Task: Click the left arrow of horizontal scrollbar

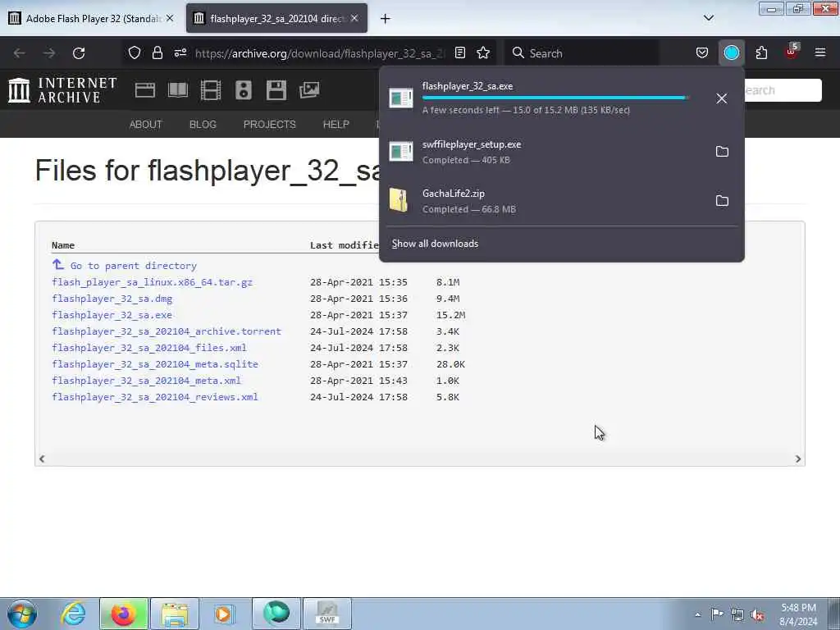Action: click(x=42, y=459)
